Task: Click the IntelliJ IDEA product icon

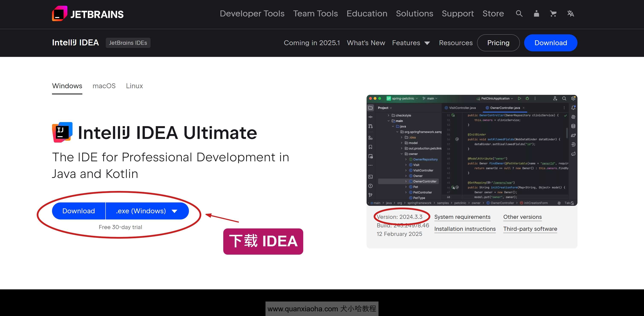Action: 62,133
